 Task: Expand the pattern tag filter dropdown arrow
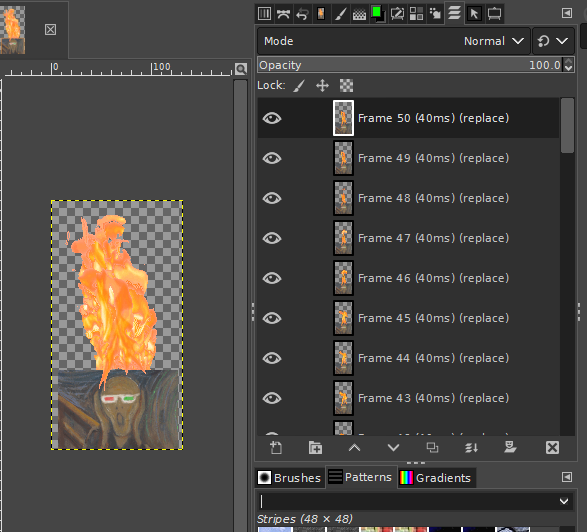pyautogui.click(x=564, y=501)
